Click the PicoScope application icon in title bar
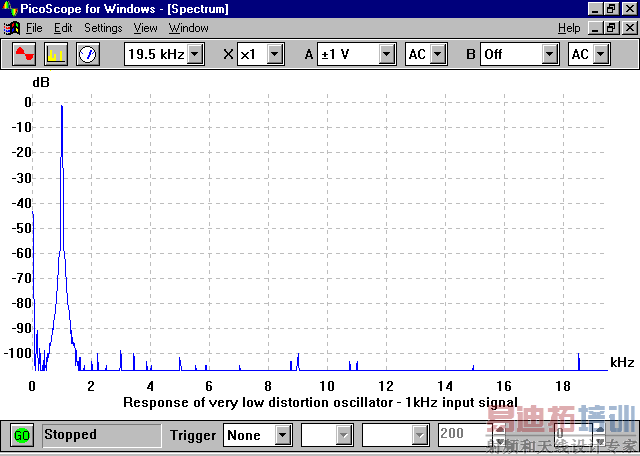This screenshot has height=456, width=640. click(x=10, y=9)
